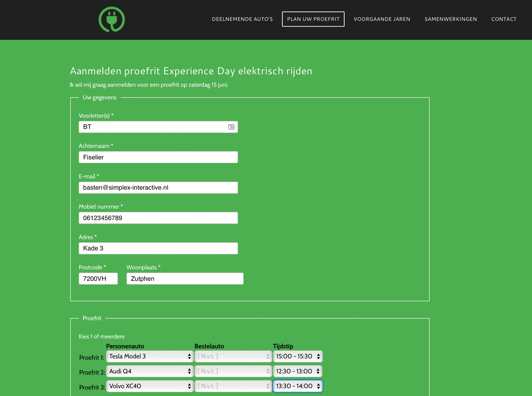Select the Postcode field showing 7200VH

coord(98,278)
